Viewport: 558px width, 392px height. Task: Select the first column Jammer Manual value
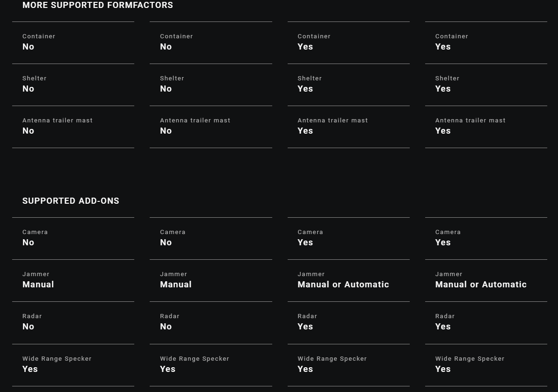coord(38,285)
